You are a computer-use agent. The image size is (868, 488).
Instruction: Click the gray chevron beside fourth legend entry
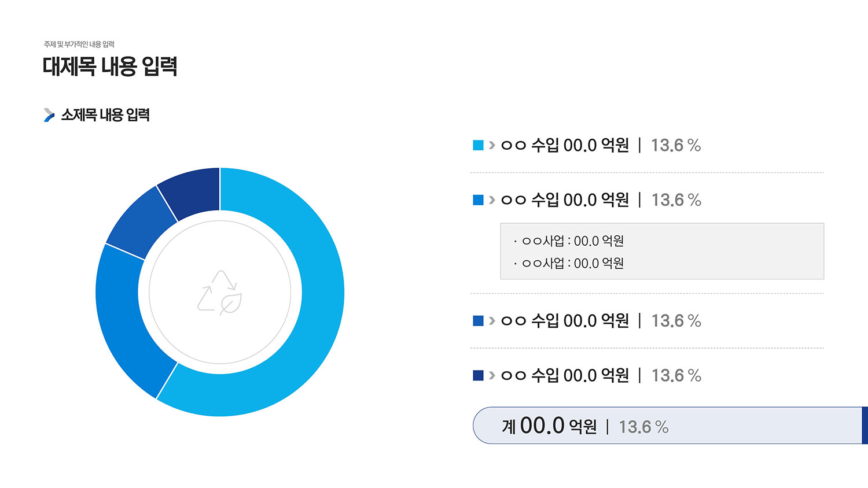point(492,375)
